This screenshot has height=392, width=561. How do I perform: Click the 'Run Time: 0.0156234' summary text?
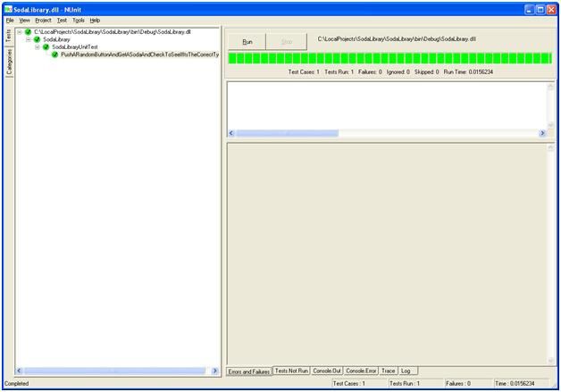pyautogui.click(x=468, y=72)
